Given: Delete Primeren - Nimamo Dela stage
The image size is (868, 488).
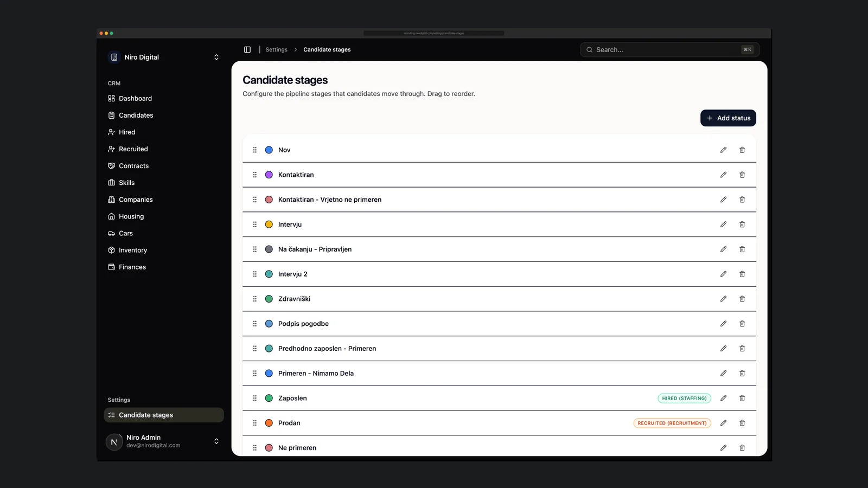Looking at the screenshot, I should pyautogui.click(x=742, y=373).
